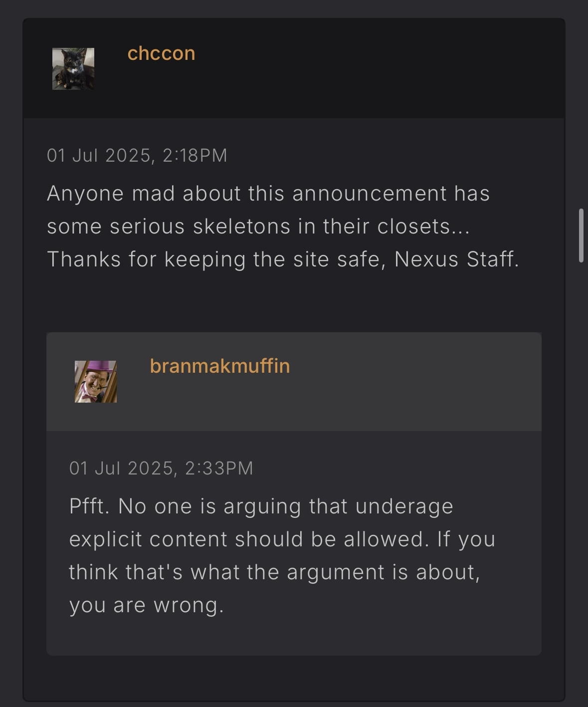Click empty header bar right of branmakmuffin's name
This screenshot has height=707, width=588.
[x=414, y=382]
